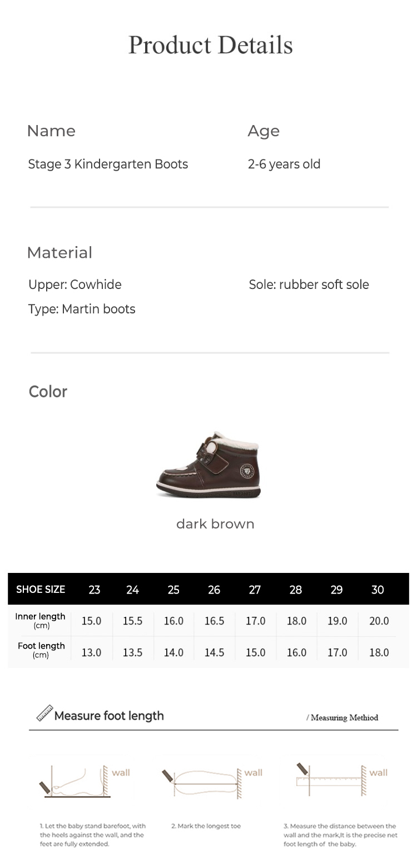Select the dark brown boot image

pos(209,465)
